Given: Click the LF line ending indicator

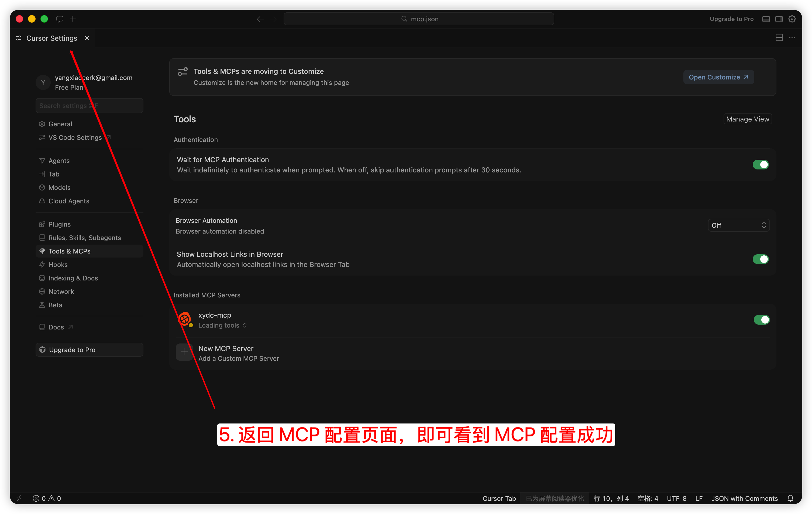Looking at the screenshot, I should point(699,498).
